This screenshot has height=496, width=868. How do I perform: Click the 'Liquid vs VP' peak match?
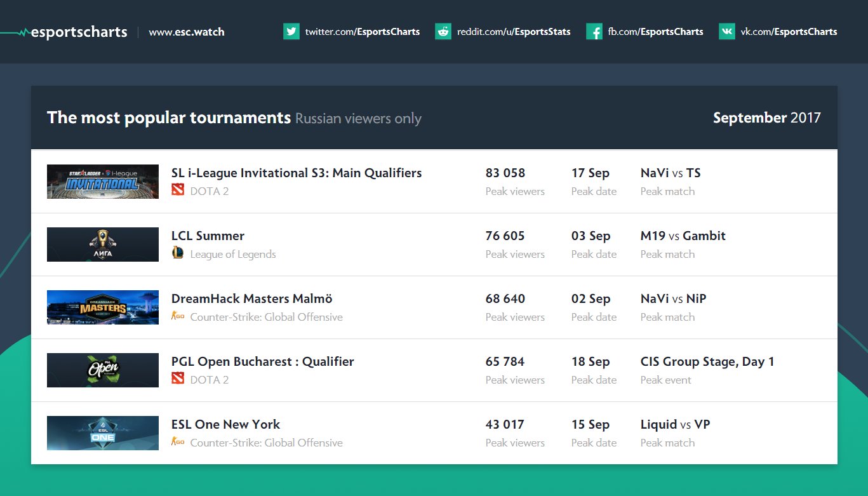pyautogui.click(x=676, y=424)
